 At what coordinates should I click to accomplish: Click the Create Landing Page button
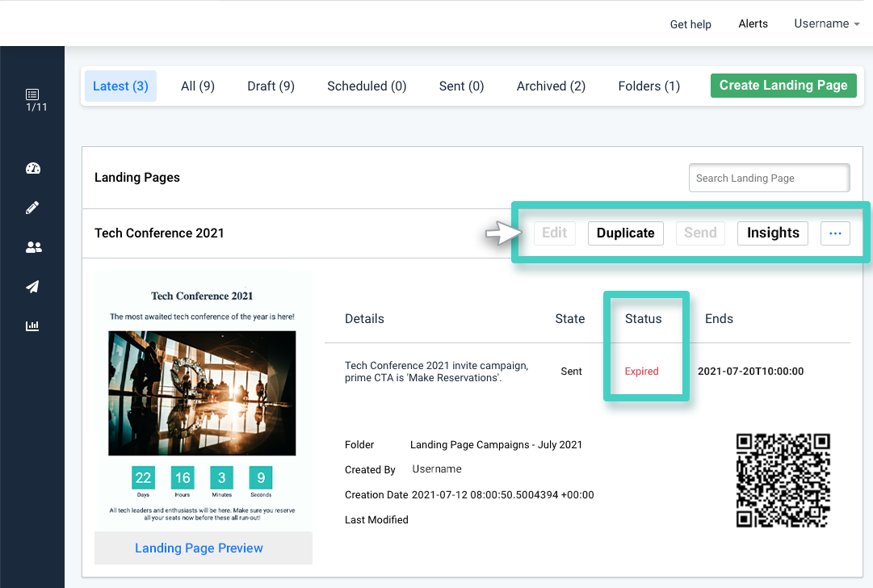(x=783, y=85)
